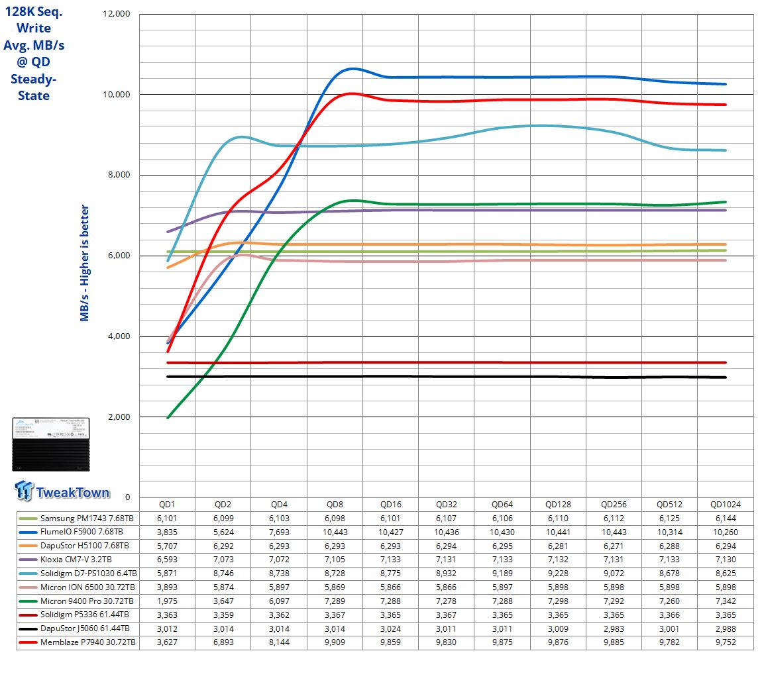
Task: Click the 8,000 y-axis label
Action: [119, 175]
